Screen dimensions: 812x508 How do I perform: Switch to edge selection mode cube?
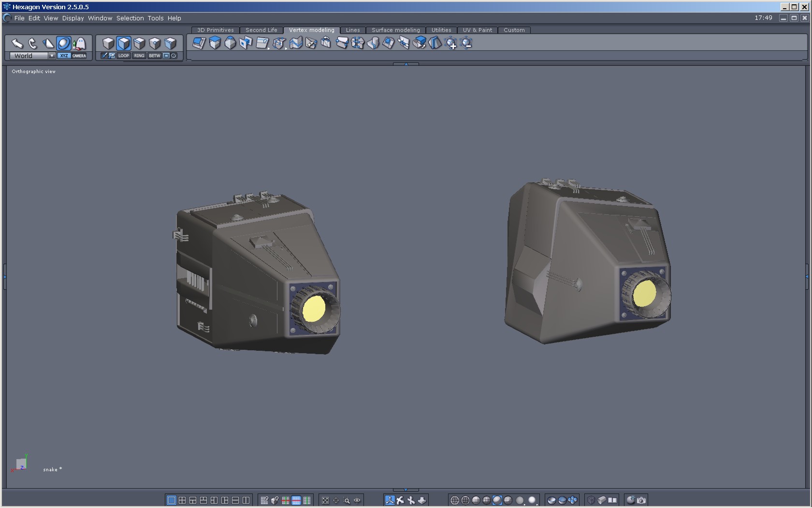[x=139, y=44]
